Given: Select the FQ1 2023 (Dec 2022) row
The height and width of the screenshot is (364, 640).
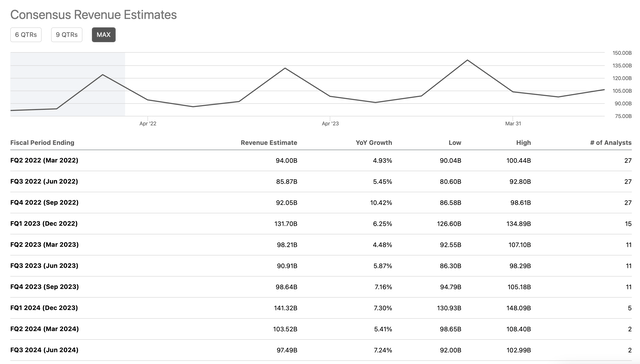Looking at the screenshot, I should pyautogui.click(x=321, y=224).
